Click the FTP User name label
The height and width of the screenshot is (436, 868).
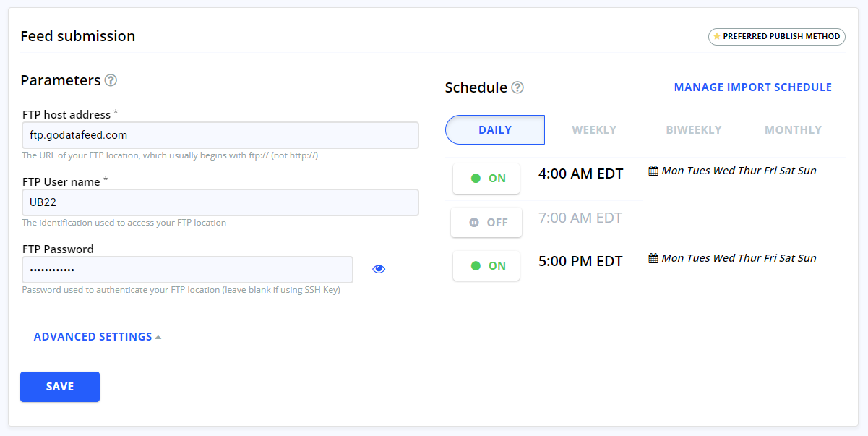click(x=61, y=181)
